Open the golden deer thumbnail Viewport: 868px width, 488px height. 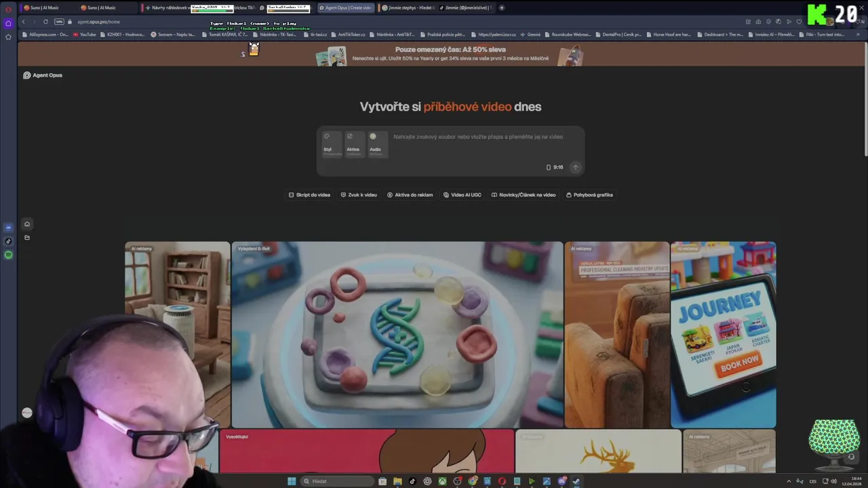[x=598, y=451]
